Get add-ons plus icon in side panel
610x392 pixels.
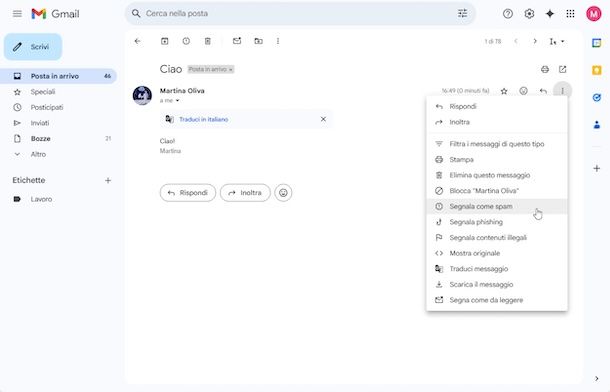coord(596,168)
